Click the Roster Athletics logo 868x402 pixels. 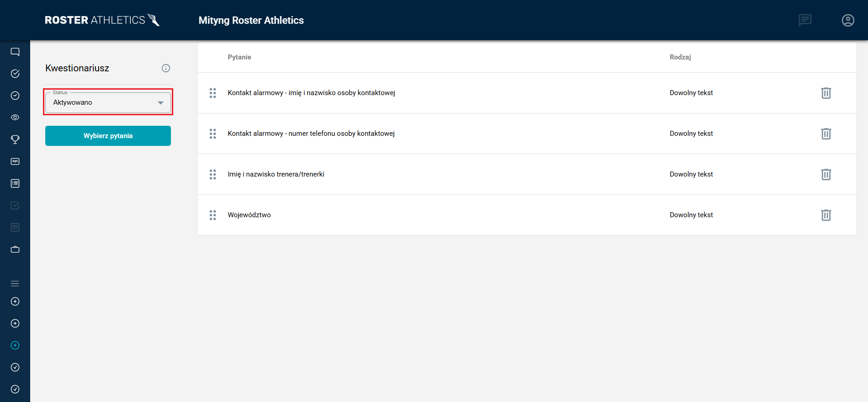[102, 20]
